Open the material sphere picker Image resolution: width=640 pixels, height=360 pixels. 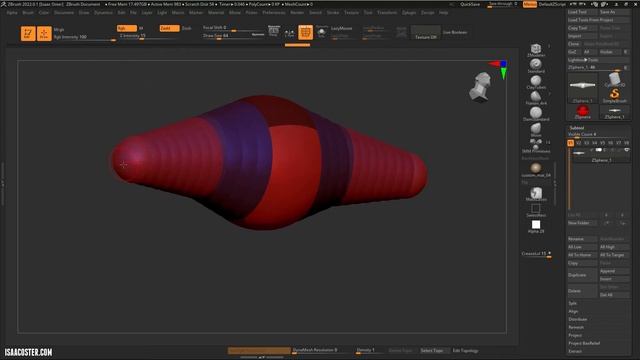(x=536, y=169)
